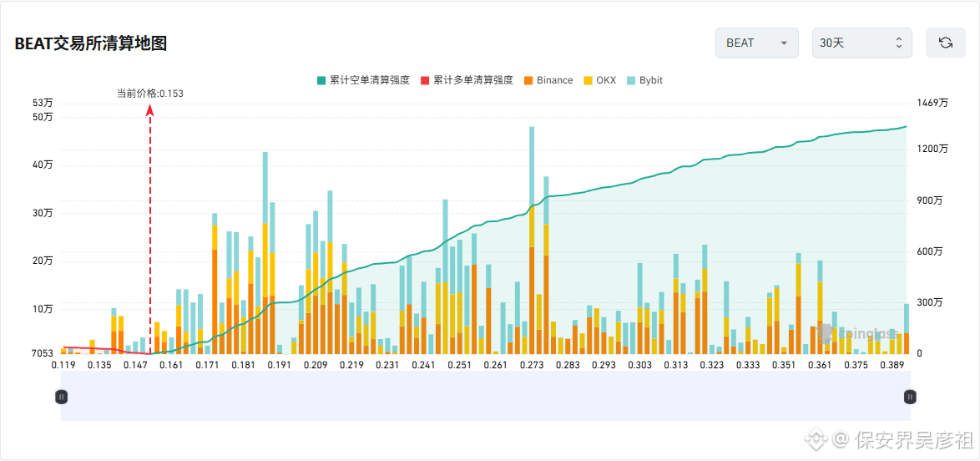Open the 30天 time range selector
This screenshot has width=980, height=461.
861,43
